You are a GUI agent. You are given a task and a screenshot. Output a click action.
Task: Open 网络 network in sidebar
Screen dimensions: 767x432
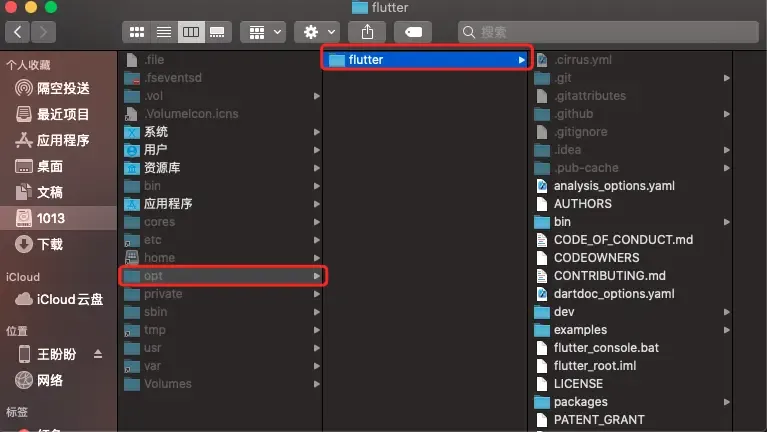59,380
